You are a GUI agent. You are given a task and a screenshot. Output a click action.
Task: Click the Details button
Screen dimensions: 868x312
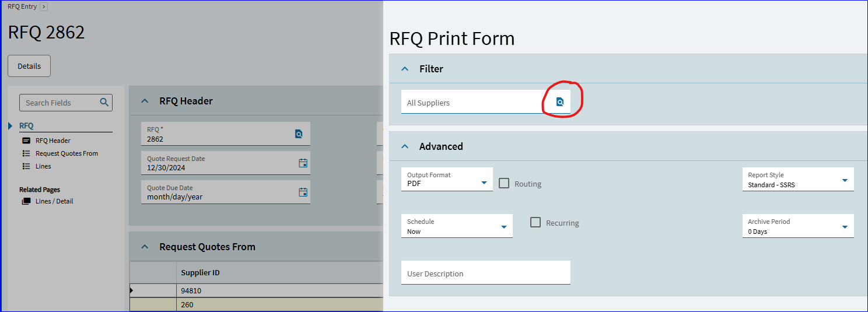pyautogui.click(x=29, y=66)
